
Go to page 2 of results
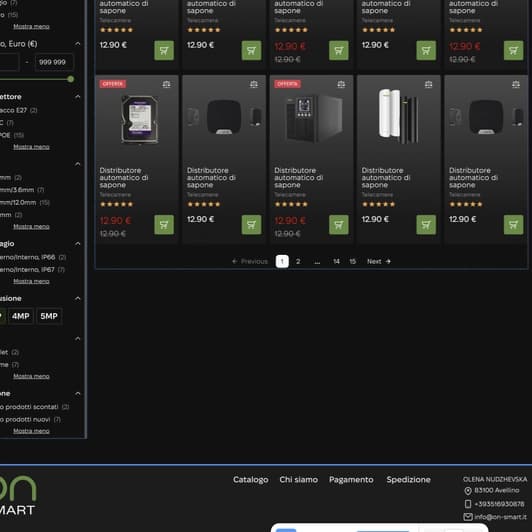tap(298, 261)
